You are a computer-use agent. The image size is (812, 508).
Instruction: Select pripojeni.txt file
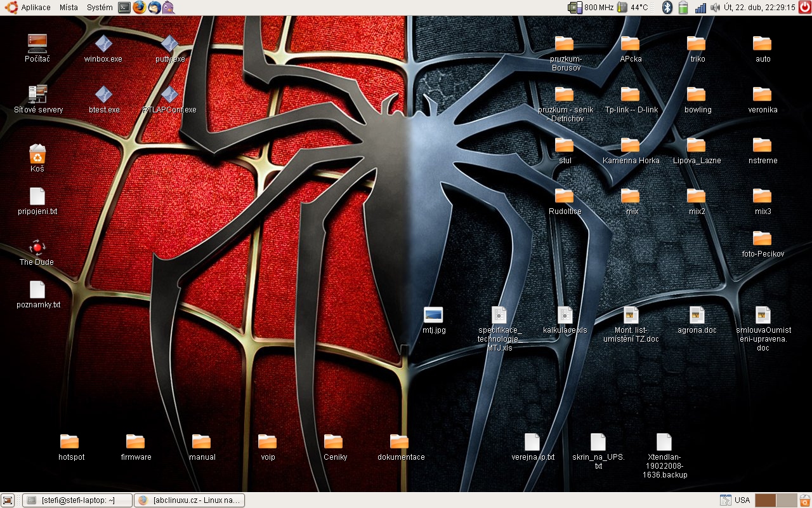[37, 201]
